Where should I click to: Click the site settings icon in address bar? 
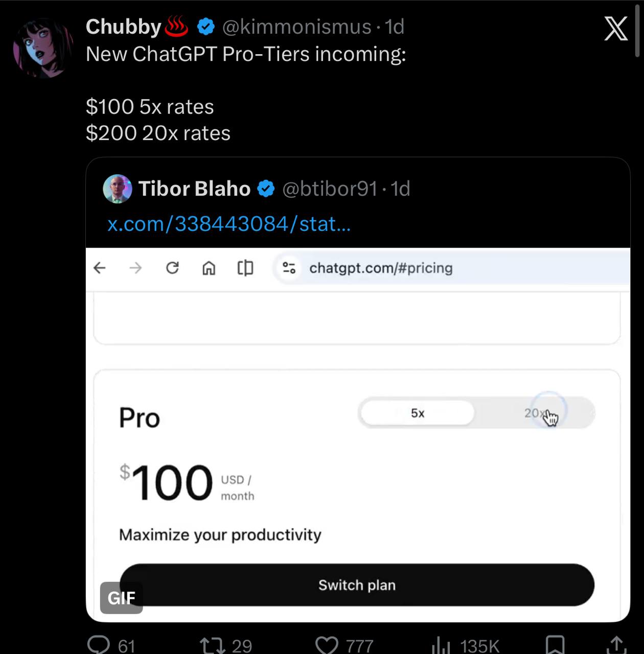pos(289,268)
